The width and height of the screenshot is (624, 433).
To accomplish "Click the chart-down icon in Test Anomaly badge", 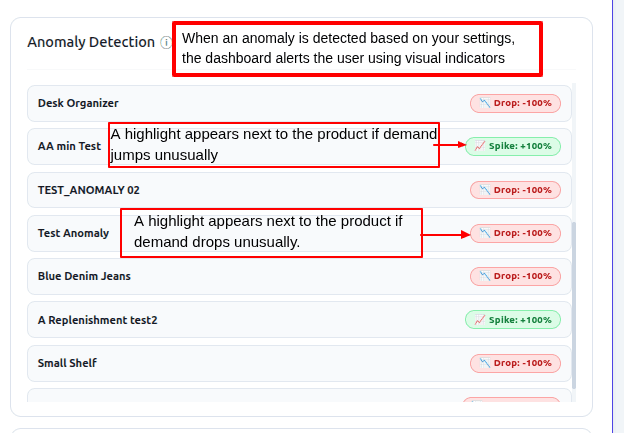I will click(485, 233).
